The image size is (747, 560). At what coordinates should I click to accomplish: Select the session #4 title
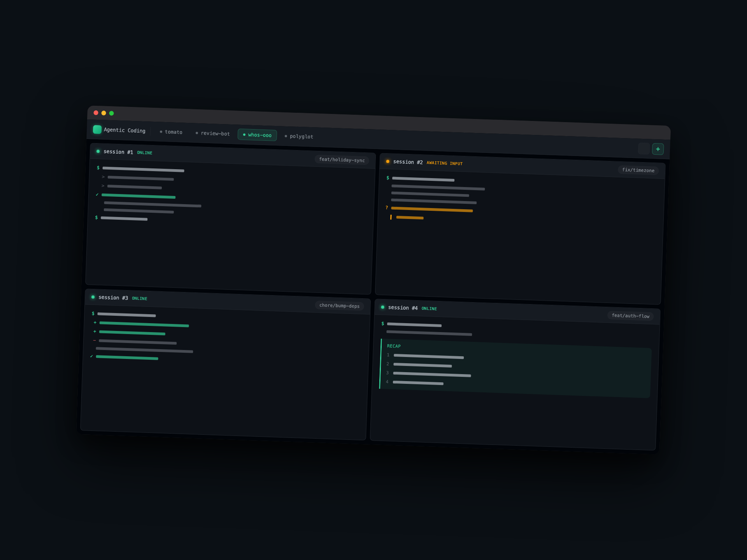[x=403, y=308]
